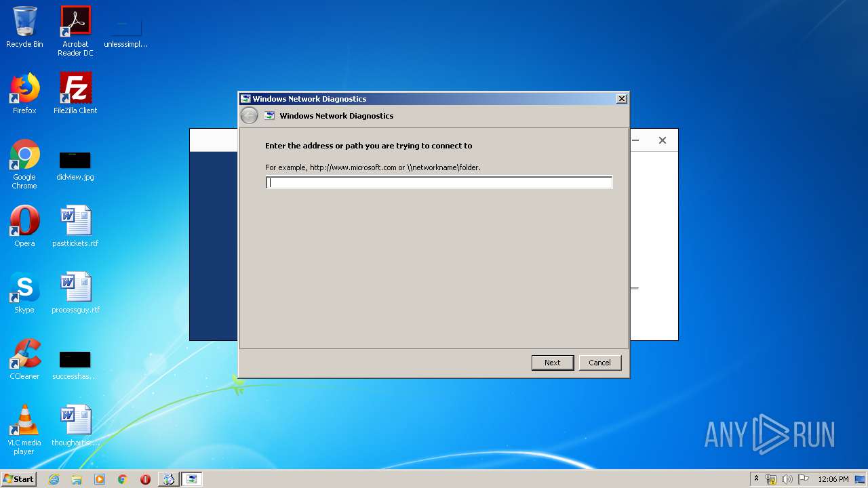Open the Recycle Bin desktop icon
Image resolution: width=868 pixels, height=488 pixels.
click(x=24, y=27)
